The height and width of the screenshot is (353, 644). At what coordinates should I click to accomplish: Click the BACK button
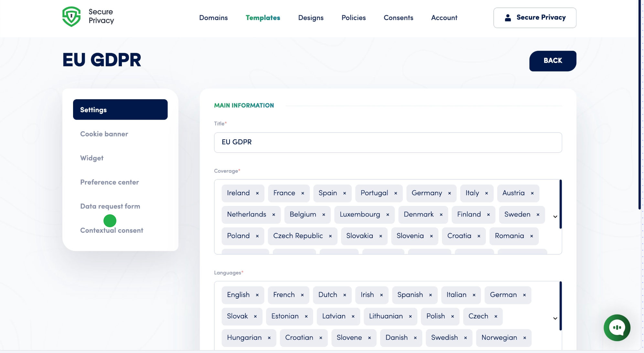tap(553, 61)
